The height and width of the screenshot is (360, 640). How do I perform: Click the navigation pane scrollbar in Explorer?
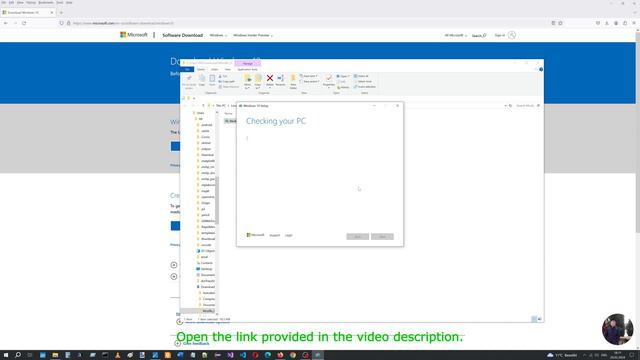(217, 200)
